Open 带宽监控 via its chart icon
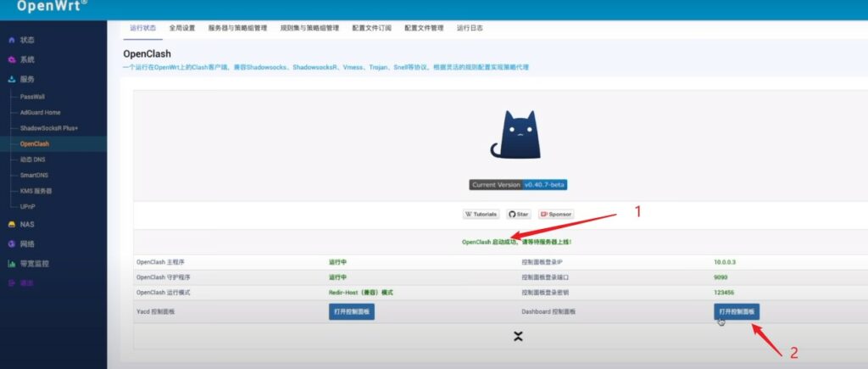The image size is (868, 369). click(12, 264)
